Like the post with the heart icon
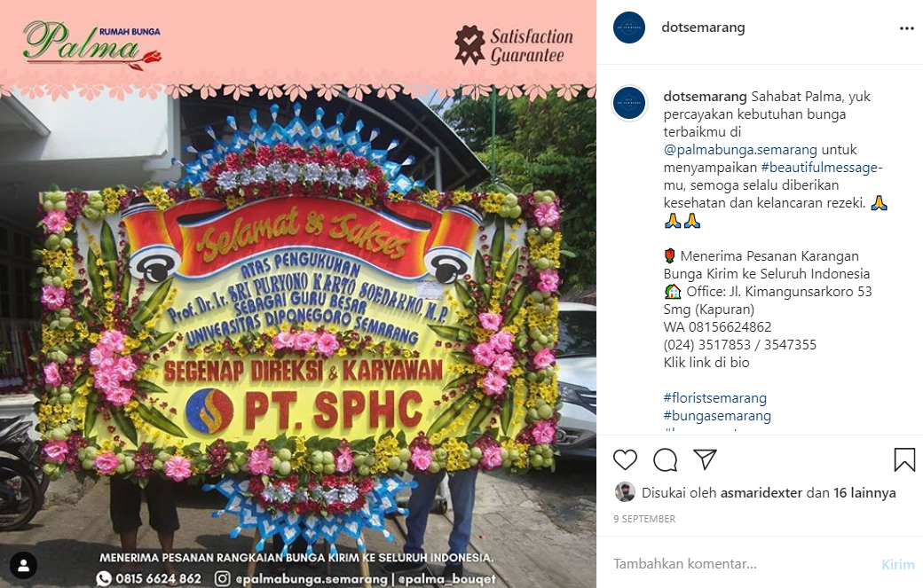 (x=625, y=459)
